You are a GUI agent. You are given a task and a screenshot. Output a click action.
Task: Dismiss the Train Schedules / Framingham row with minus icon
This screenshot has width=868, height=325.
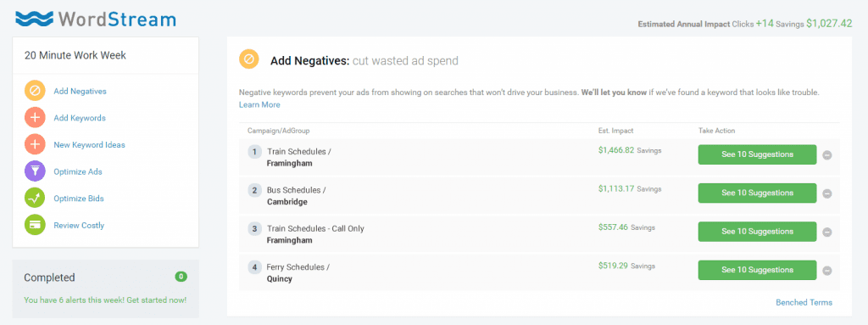point(827,155)
